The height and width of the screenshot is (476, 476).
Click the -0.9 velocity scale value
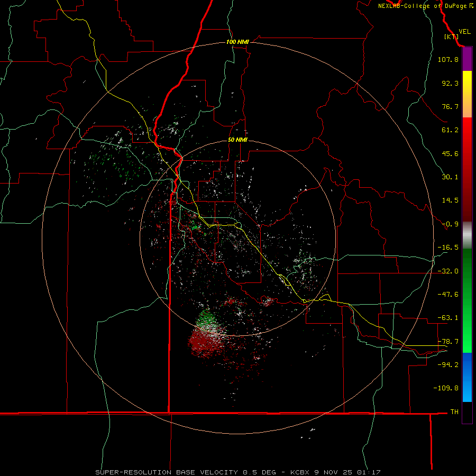tap(450, 224)
